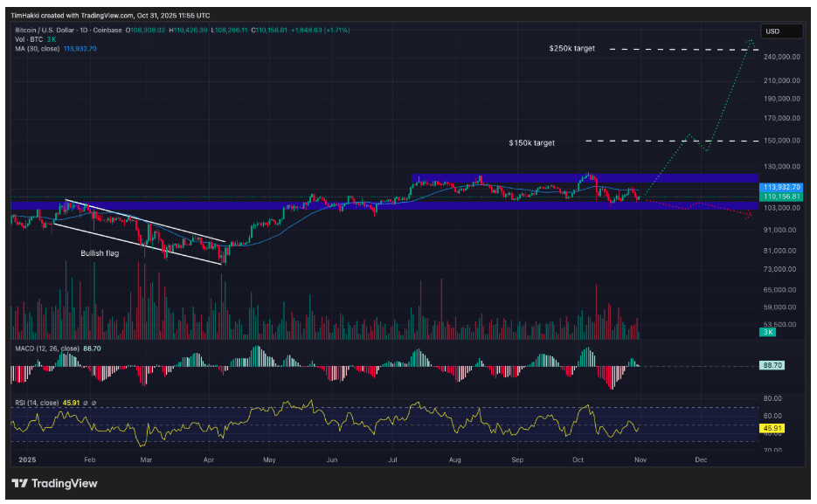Click the Jul label on time axis
This screenshot has height=504, width=817.
point(392,459)
